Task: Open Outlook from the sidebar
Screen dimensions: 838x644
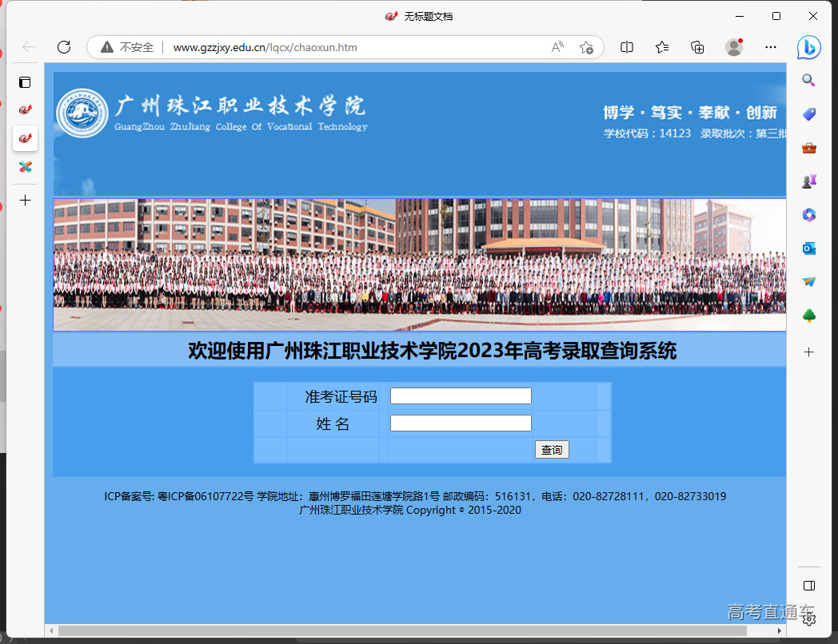Action: click(808, 248)
